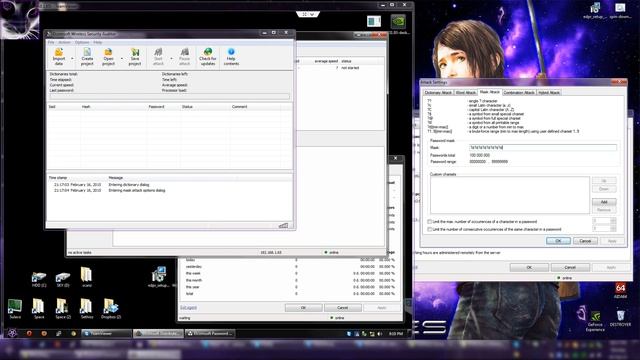The image size is (640, 360).
Task: Click the Elcomsoft Password taskbar button
Action: click(210, 333)
